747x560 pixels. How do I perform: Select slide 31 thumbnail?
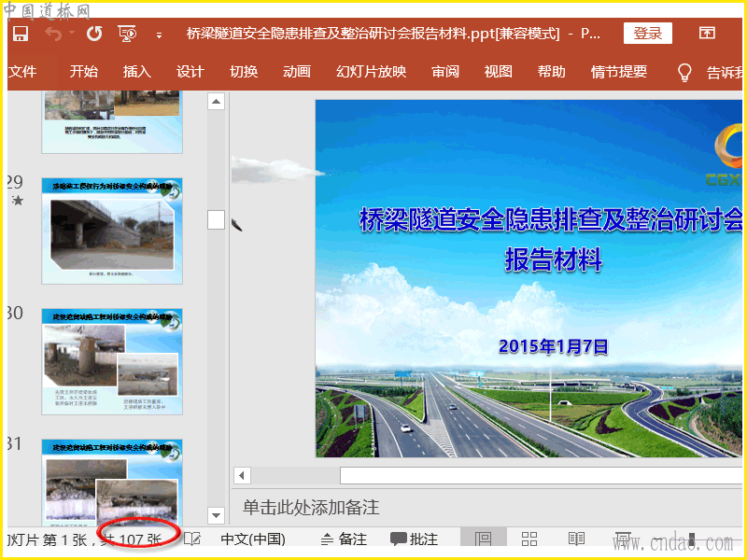112,481
